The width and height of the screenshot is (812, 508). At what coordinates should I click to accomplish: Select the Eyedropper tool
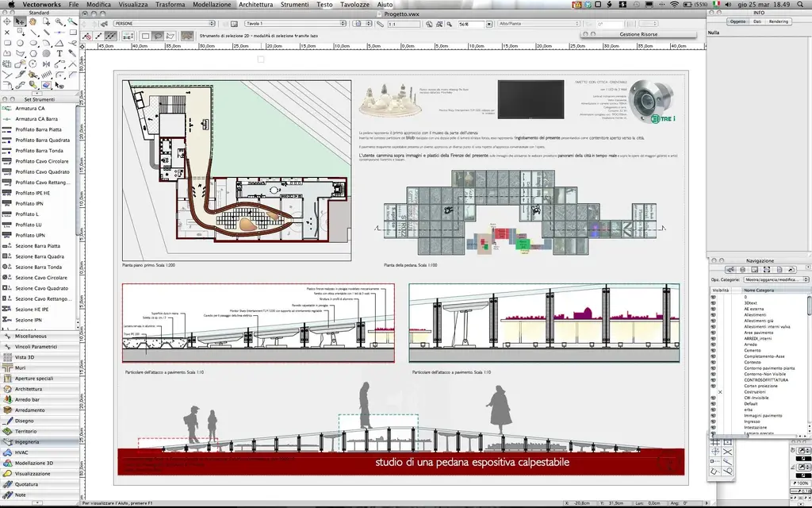pyautogui.click(x=72, y=53)
